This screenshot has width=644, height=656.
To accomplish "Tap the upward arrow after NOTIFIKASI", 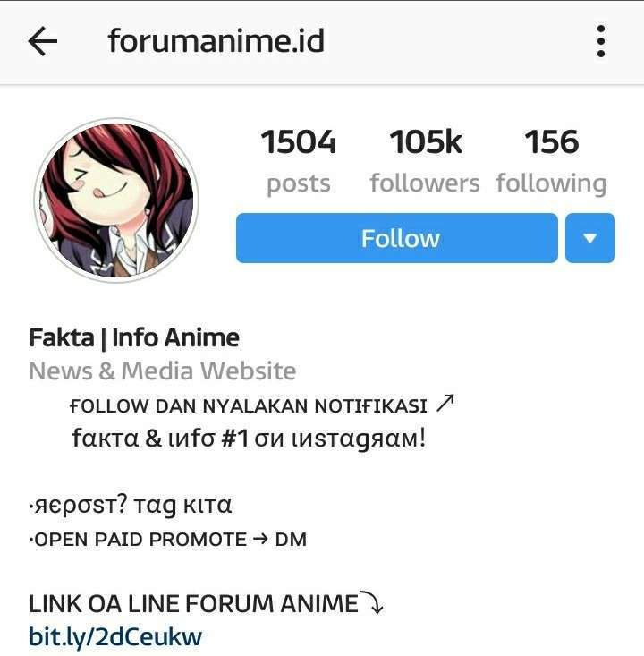I will tap(445, 404).
